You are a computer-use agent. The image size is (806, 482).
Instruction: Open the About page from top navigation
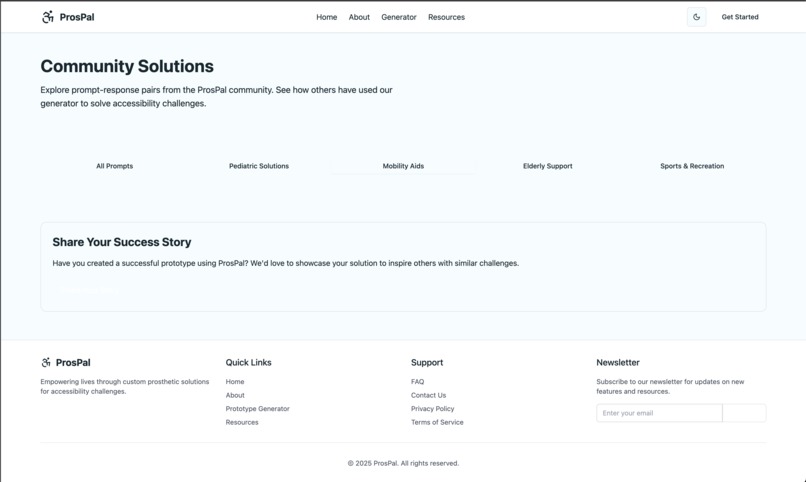359,17
